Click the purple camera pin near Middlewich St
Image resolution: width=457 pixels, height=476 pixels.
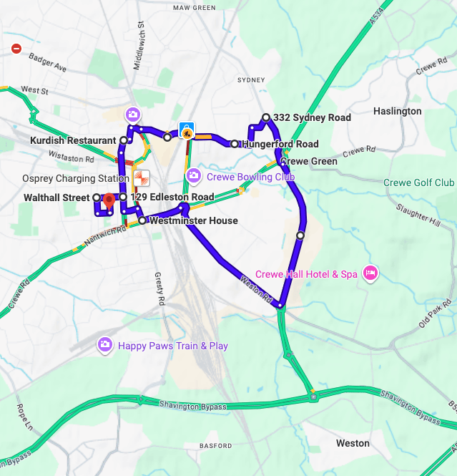point(133,115)
